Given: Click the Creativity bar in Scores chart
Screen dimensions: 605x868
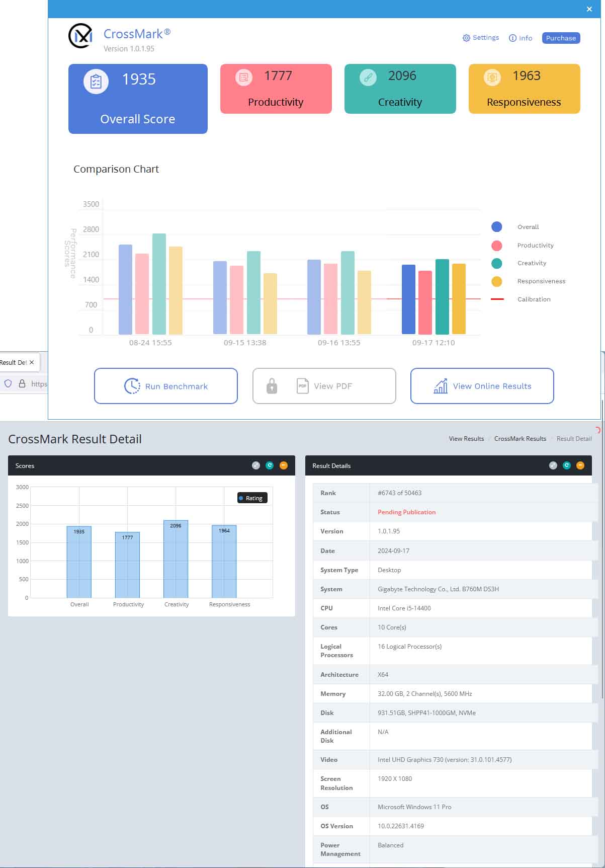Looking at the screenshot, I should (176, 559).
